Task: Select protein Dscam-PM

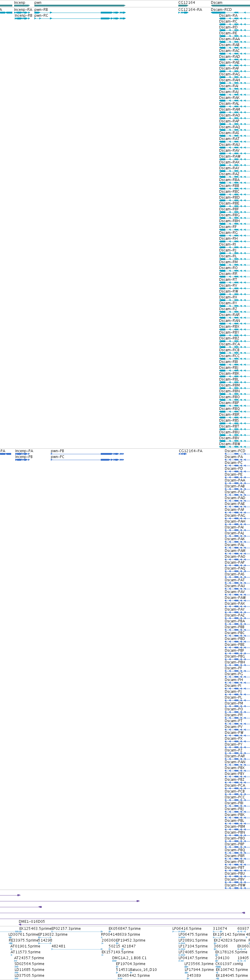Action: [x=234, y=703]
